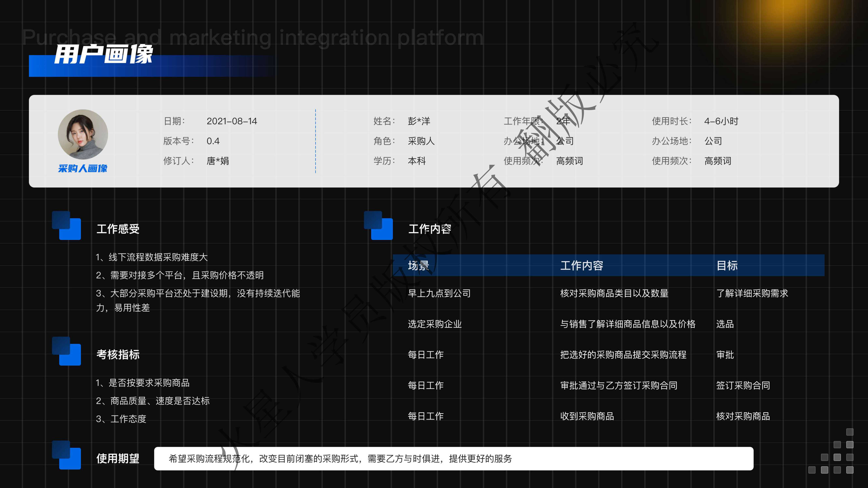Click the circular profile avatar photo

(83, 134)
